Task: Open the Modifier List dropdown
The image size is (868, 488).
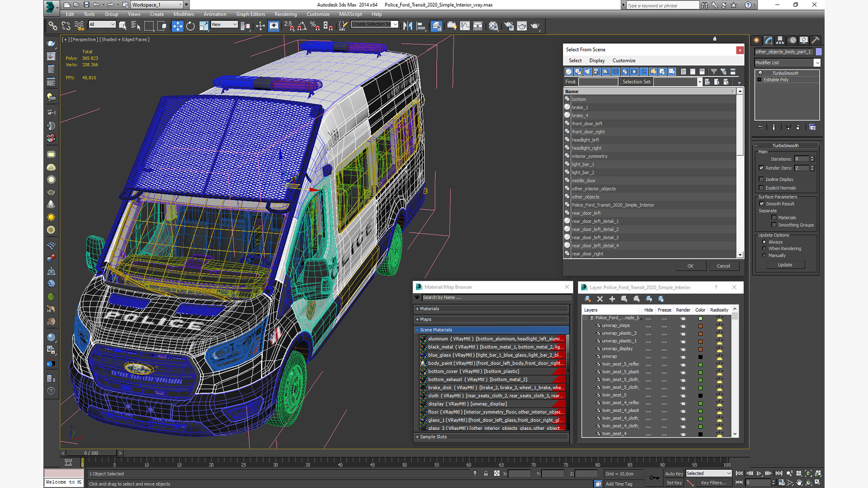Action: click(x=817, y=63)
